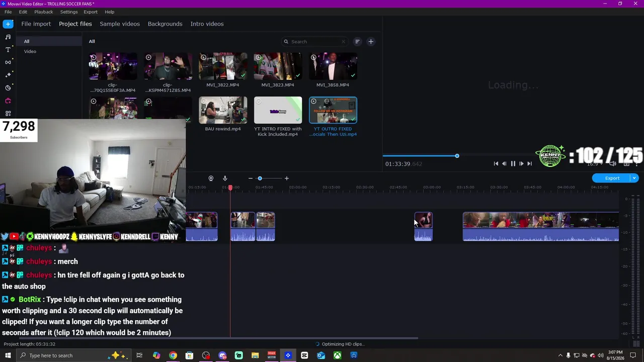
Task: Switch to the File import tab
Action: tap(36, 24)
